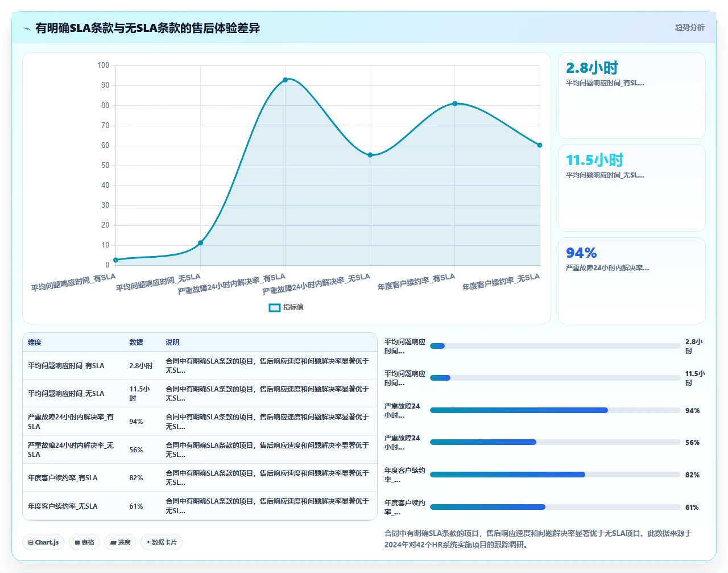Toggle the 指标值 legend swatch
The image size is (728, 573).
(x=275, y=307)
